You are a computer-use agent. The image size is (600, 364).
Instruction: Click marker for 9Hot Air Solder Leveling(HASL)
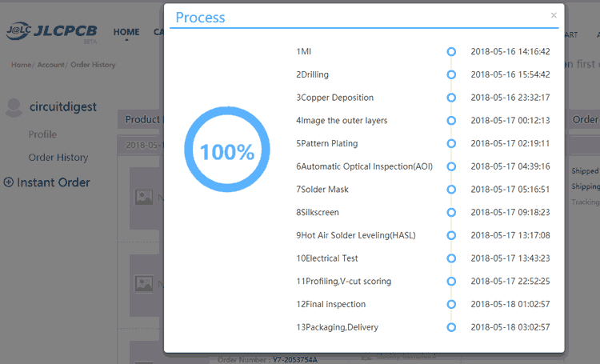pyautogui.click(x=451, y=235)
